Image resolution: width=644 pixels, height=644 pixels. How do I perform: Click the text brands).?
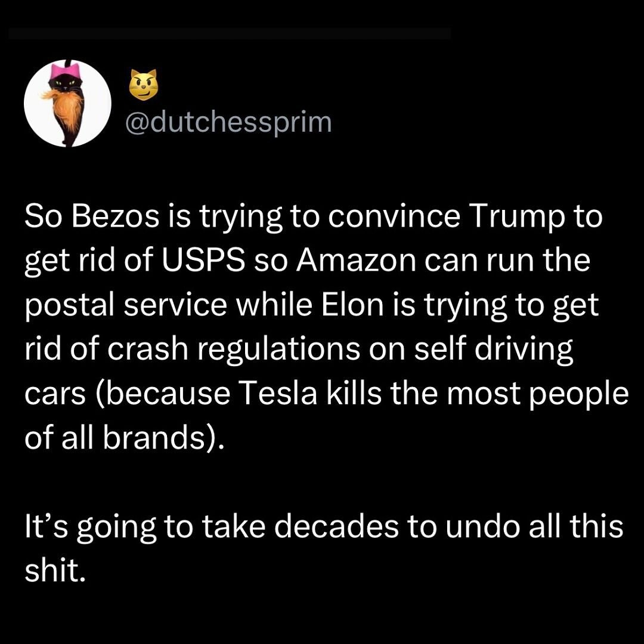click(163, 438)
